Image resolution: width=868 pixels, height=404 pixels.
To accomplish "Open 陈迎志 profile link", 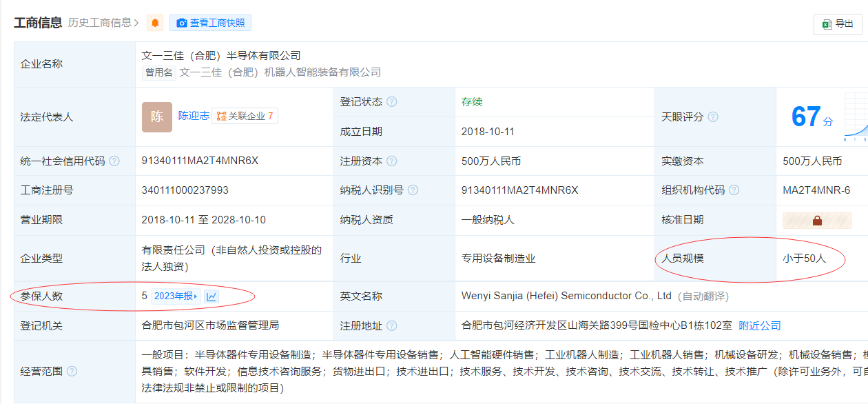I will (194, 116).
